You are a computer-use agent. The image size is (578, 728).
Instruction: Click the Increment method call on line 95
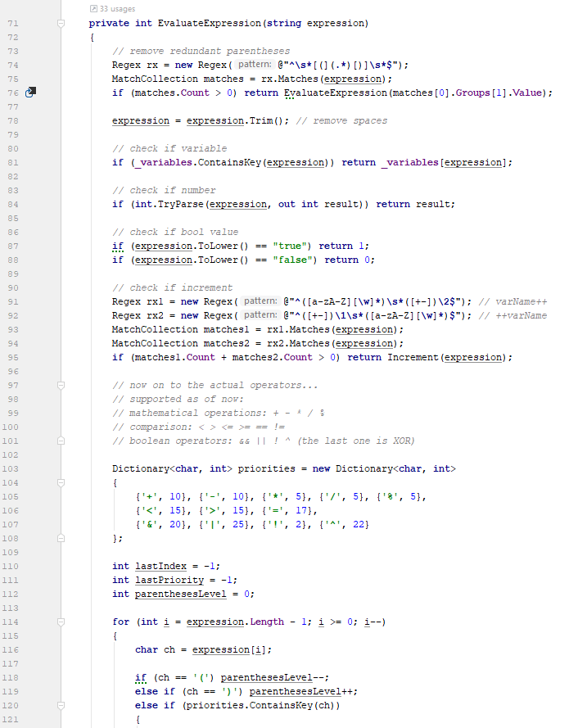[413, 357]
